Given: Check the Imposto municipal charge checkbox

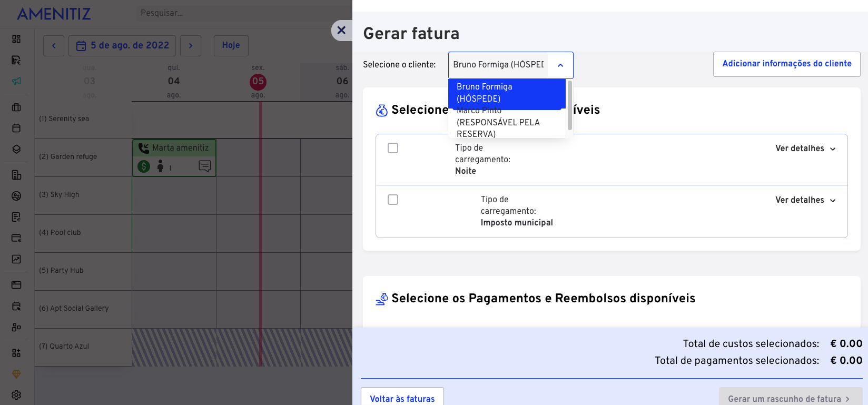Looking at the screenshot, I should (x=393, y=200).
